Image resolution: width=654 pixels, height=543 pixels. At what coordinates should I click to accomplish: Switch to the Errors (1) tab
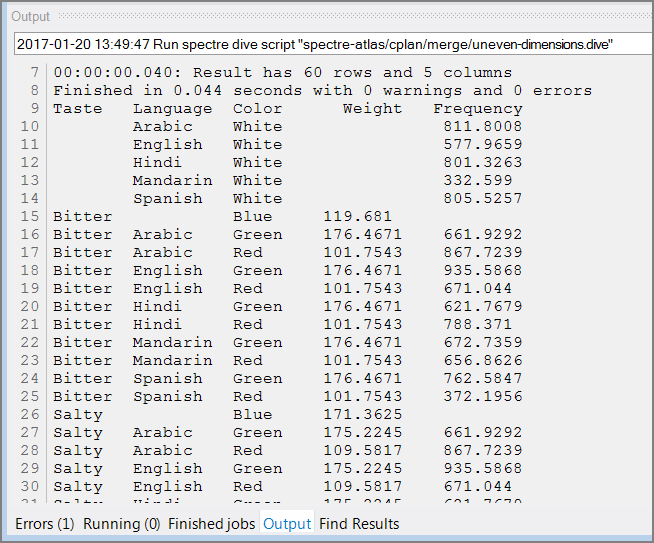click(x=44, y=523)
